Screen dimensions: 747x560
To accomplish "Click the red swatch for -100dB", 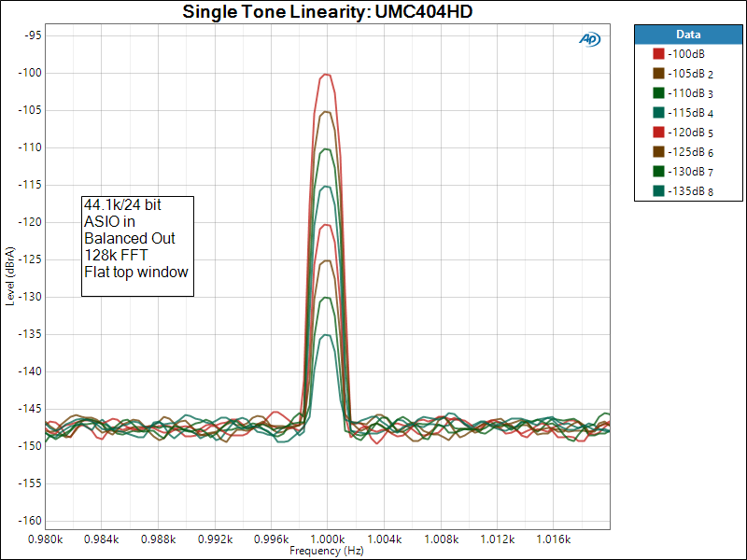I will [658, 54].
